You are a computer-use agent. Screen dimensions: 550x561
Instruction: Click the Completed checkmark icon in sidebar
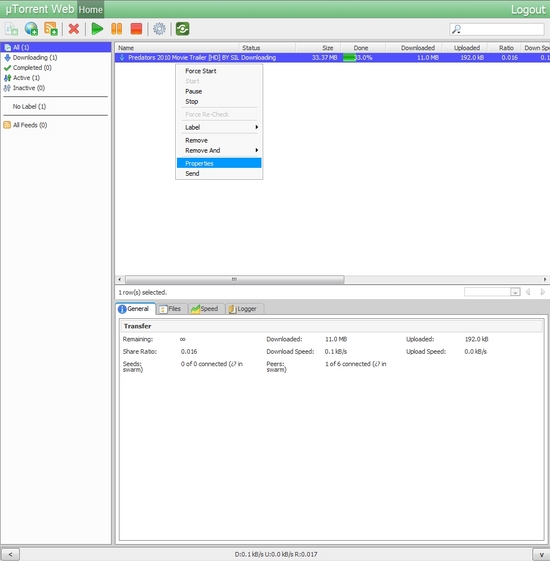coord(7,68)
